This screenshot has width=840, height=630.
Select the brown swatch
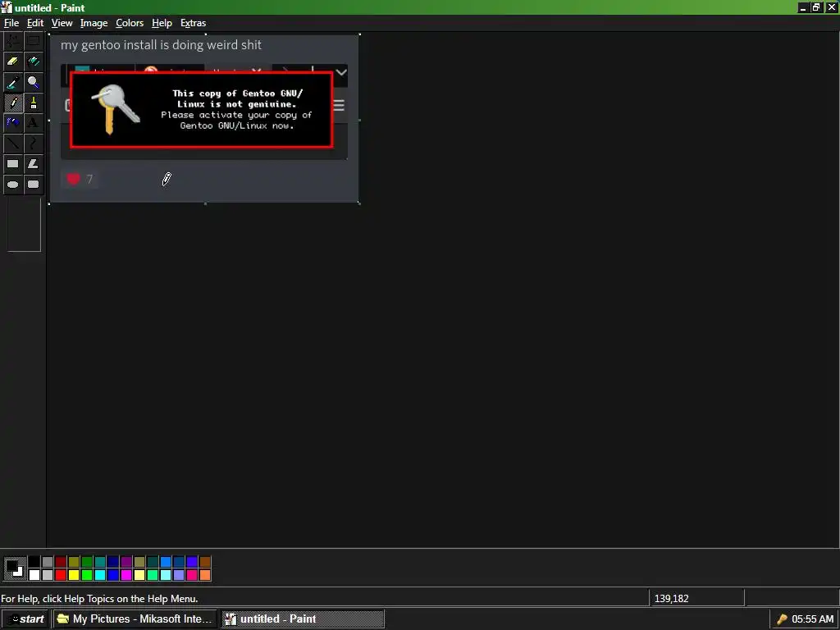(x=204, y=561)
